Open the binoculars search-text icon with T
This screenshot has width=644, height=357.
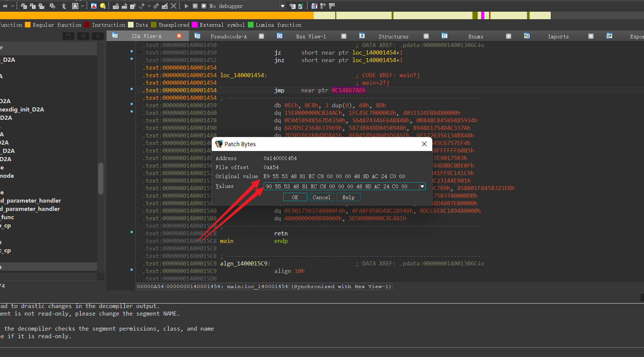click(33, 6)
